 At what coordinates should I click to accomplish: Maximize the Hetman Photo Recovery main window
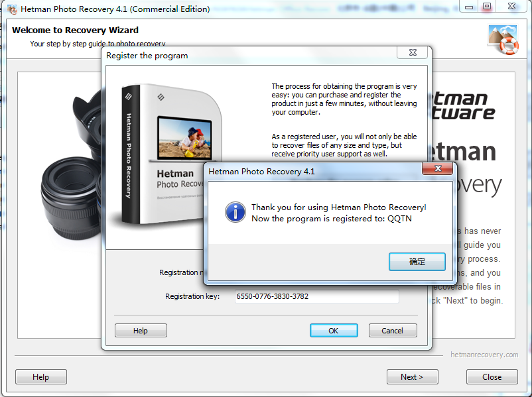pos(486,7)
